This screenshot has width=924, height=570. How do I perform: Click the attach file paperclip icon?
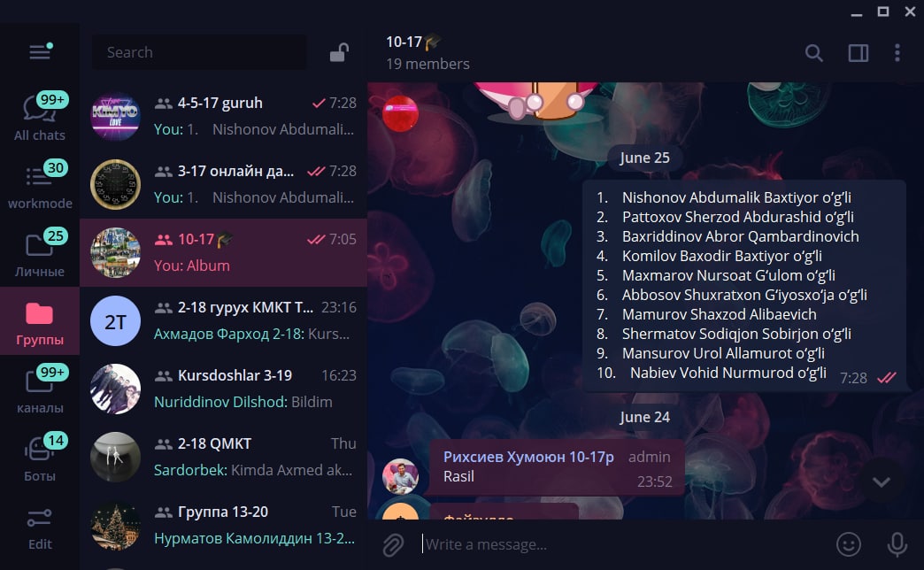tap(393, 544)
